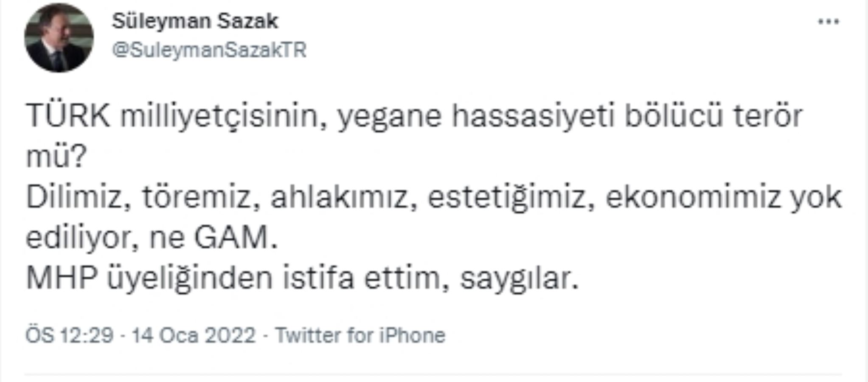This screenshot has width=868, height=382.
Task: Open the Süleyman Sazak display name link
Action: point(195,21)
